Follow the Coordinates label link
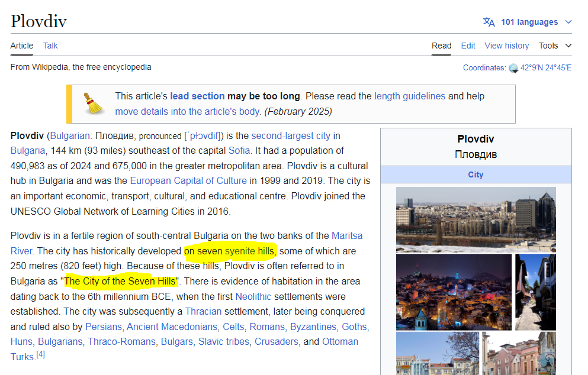The image size is (588, 375). pos(484,68)
